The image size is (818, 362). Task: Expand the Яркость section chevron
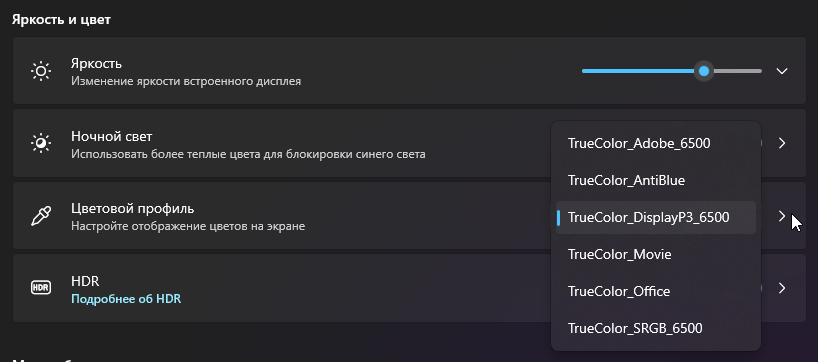pos(781,71)
